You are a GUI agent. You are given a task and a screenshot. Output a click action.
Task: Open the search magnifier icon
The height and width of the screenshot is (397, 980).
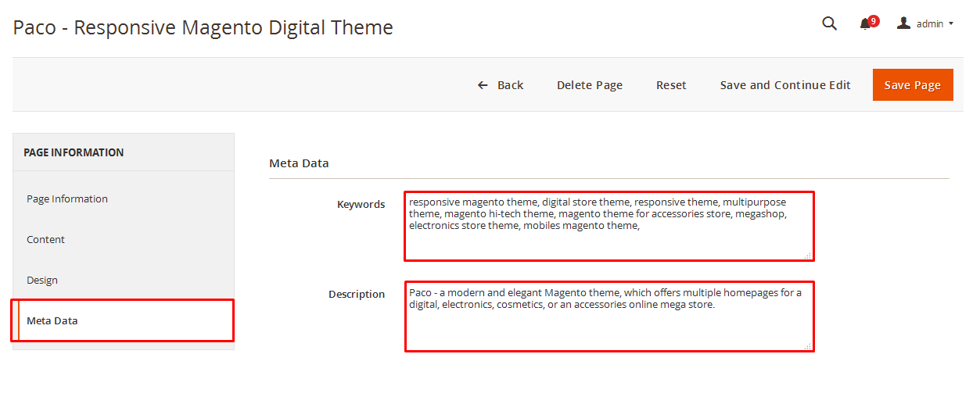coord(830,23)
